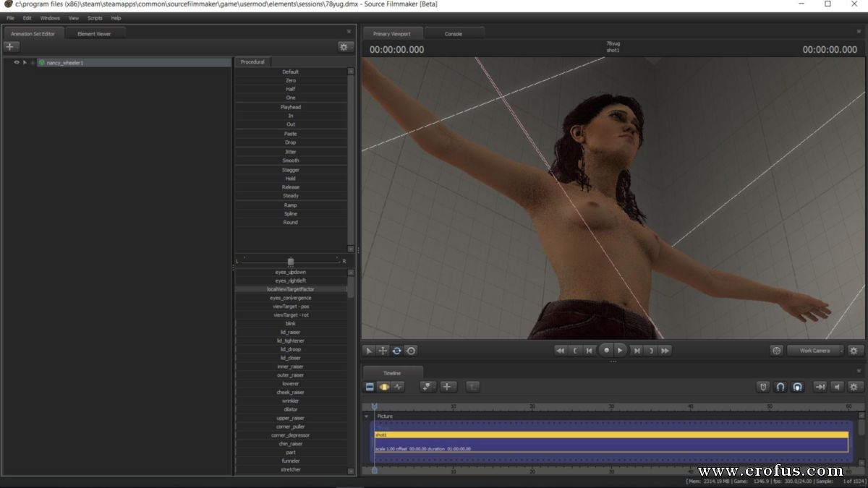Open the Help menu
Viewport: 868px width, 488px height.
click(x=116, y=18)
